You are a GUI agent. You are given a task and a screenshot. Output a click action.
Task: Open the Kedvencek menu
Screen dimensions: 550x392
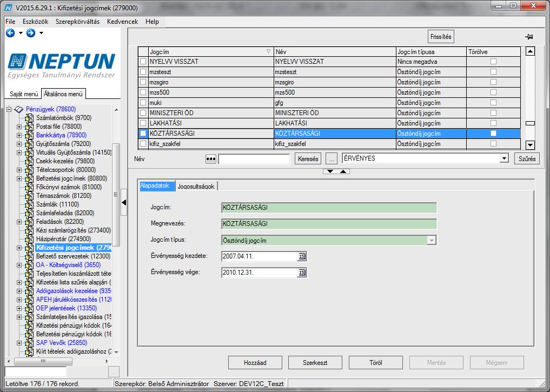click(122, 22)
